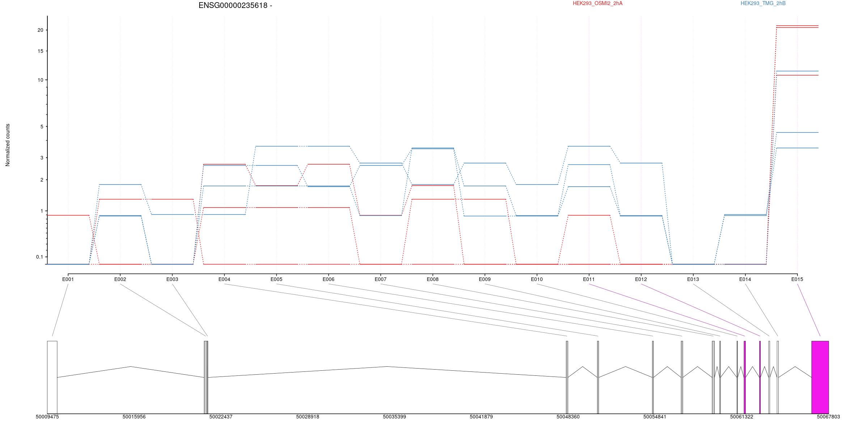The height and width of the screenshot is (434, 868).
Task: Click genomic coordinate 50009475
Action: (x=47, y=417)
